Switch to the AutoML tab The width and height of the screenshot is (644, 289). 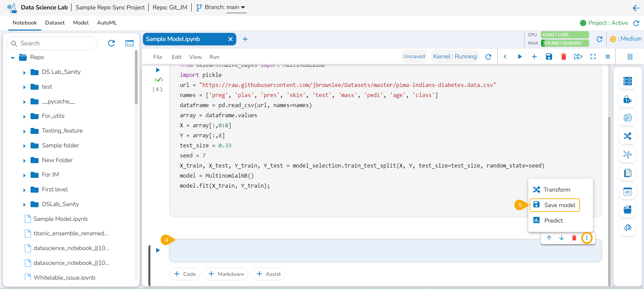click(x=107, y=23)
